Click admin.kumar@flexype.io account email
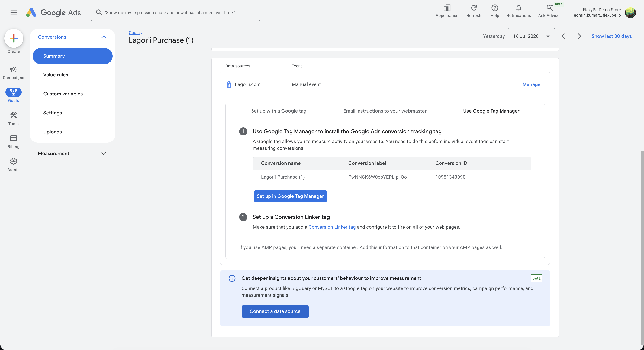The height and width of the screenshot is (350, 644). point(597,15)
